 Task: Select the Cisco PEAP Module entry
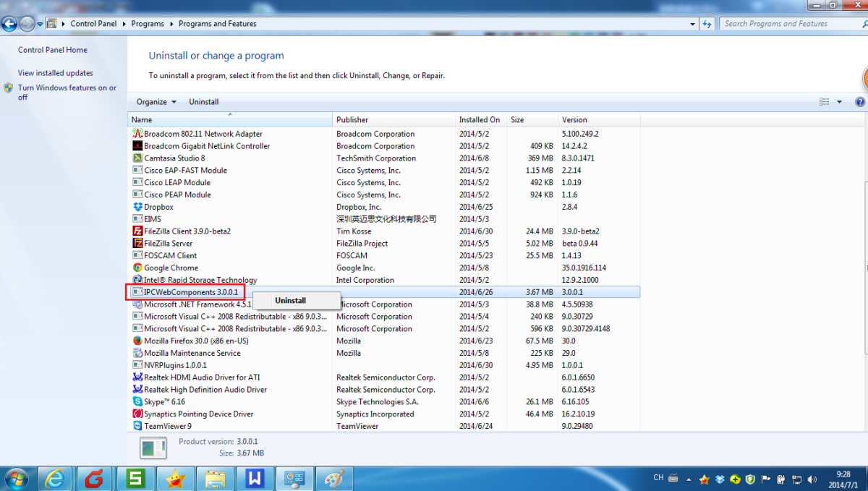click(384, 195)
